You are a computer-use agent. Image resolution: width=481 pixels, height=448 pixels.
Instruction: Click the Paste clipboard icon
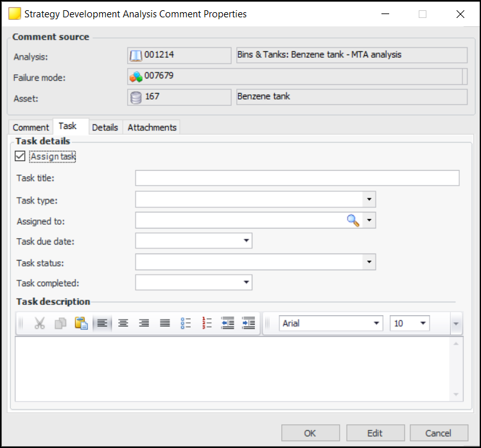tap(81, 323)
